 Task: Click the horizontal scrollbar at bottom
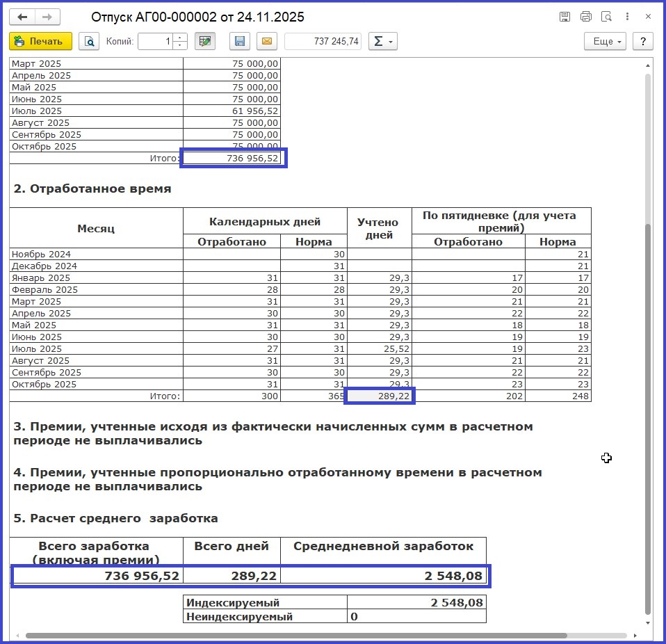[x=295, y=635]
